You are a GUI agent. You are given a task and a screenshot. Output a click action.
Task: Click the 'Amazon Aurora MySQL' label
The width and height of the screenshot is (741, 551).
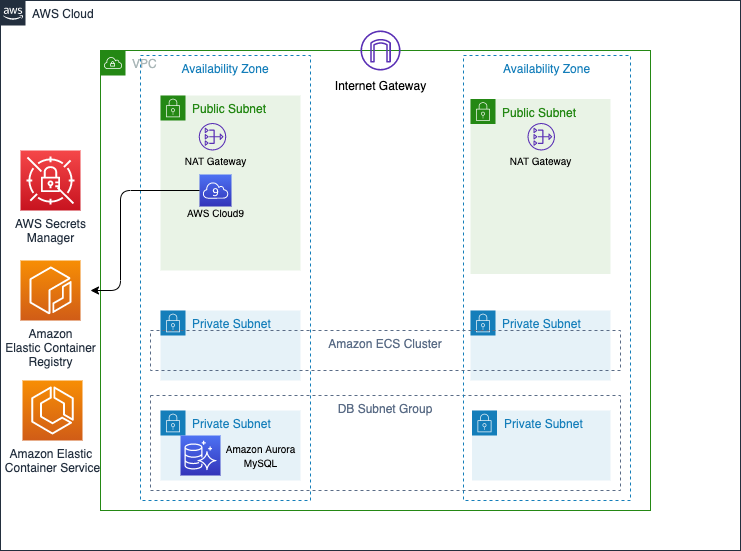[x=260, y=456]
